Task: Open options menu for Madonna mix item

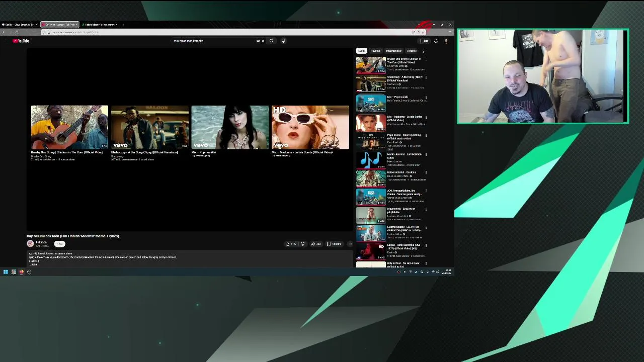Action: click(426, 117)
